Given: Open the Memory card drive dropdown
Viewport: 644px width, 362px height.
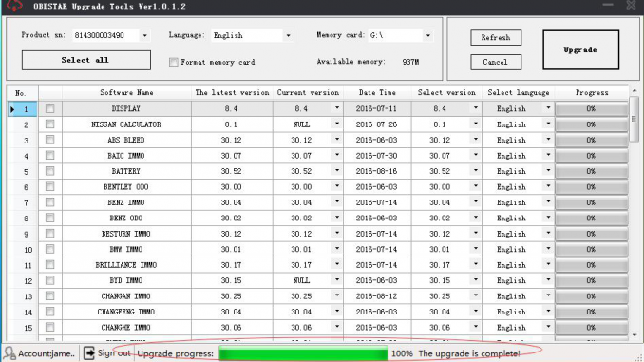Looking at the screenshot, I should 428,36.
